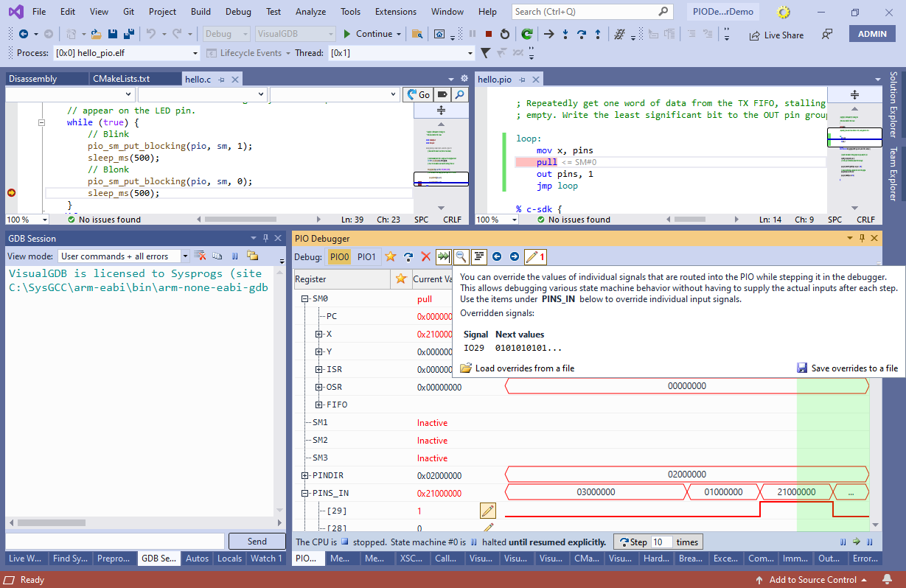Switch to the Locals tab
906x588 pixels.
click(229, 559)
